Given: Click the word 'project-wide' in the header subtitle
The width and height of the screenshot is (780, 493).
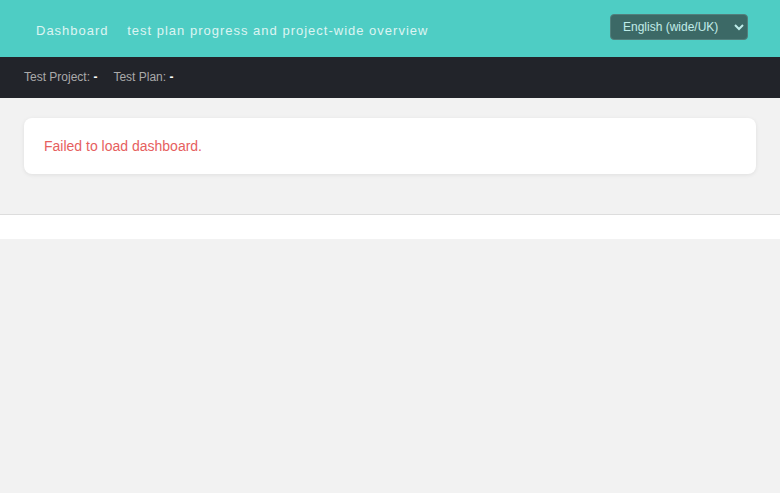Looking at the screenshot, I should tap(323, 31).
